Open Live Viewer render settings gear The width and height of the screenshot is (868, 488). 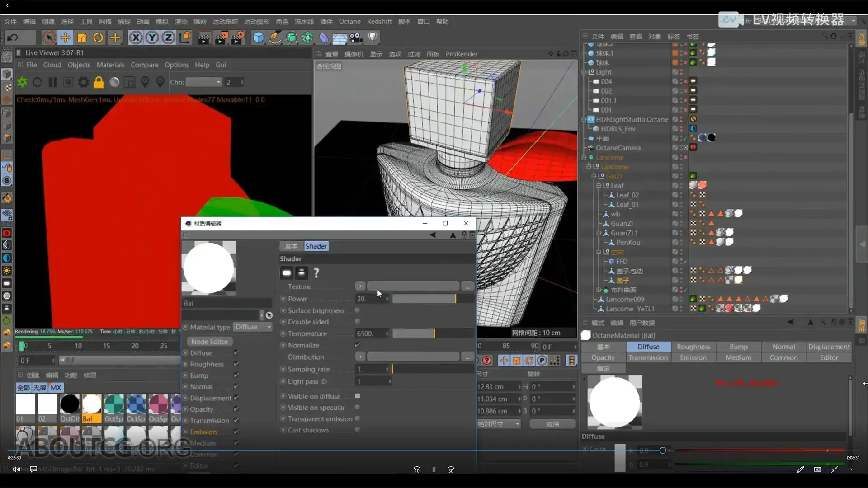83,82
